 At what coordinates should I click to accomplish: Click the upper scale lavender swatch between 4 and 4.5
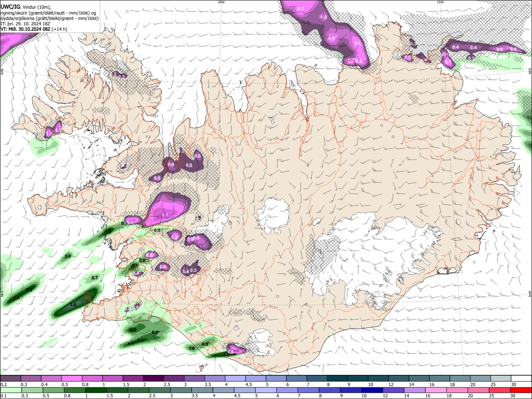[235, 379]
